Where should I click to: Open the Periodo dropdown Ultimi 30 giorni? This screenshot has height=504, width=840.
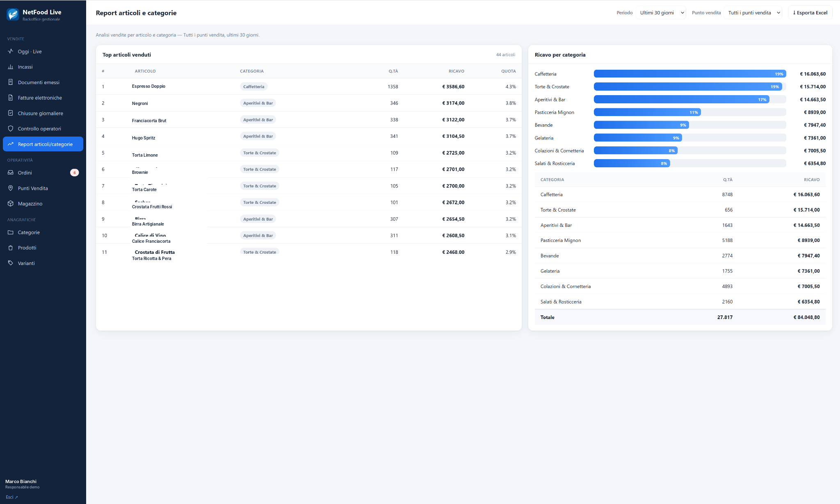pos(661,13)
